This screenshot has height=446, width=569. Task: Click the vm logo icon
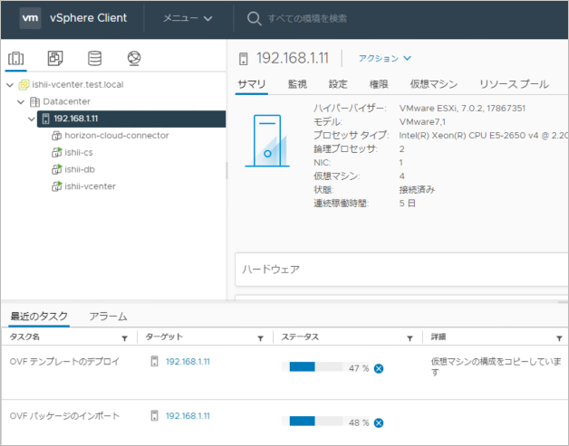click(30, 18)
